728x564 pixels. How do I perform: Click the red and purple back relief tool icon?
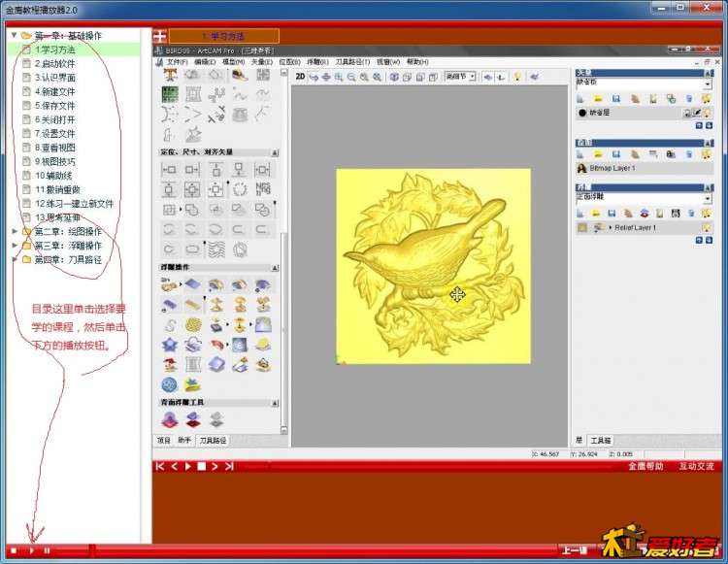193,419
